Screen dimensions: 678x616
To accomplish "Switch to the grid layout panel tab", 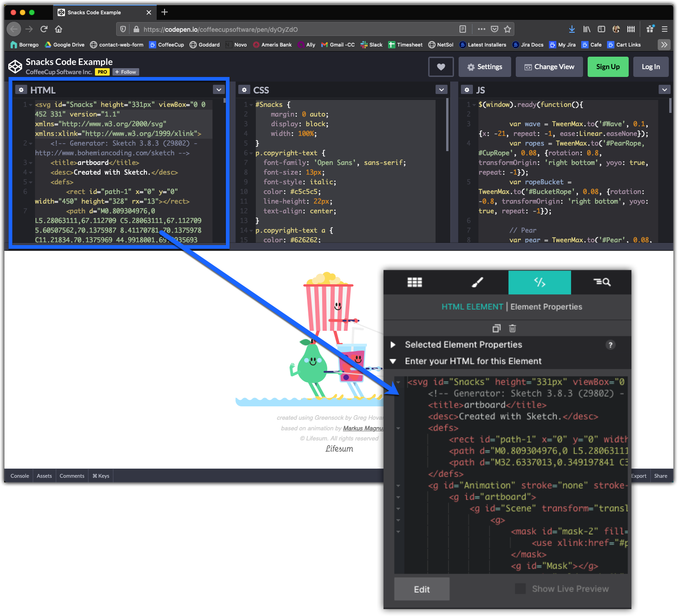I will pos(415,282).
